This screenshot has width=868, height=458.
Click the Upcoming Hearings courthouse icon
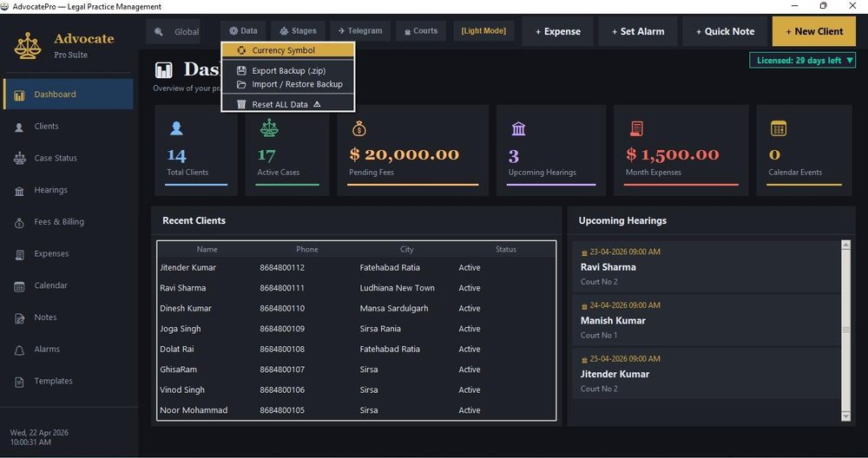click(x=518, y=129)
